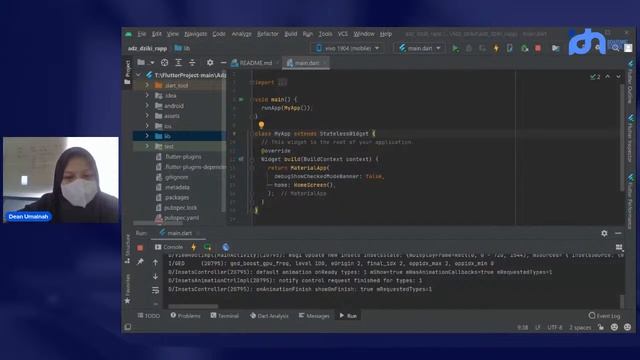Open the File menu
The image size is (640, 360).
142,34
